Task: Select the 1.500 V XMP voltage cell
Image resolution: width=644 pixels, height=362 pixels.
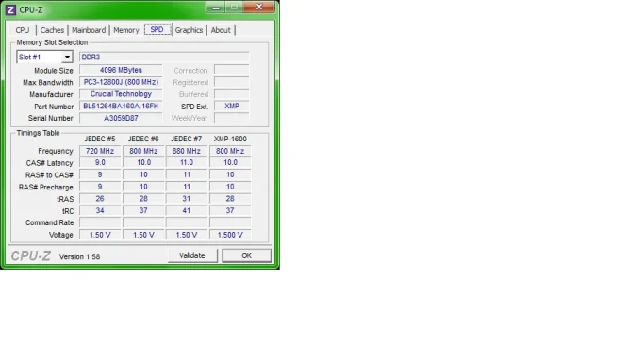Action: pos(230,235)
